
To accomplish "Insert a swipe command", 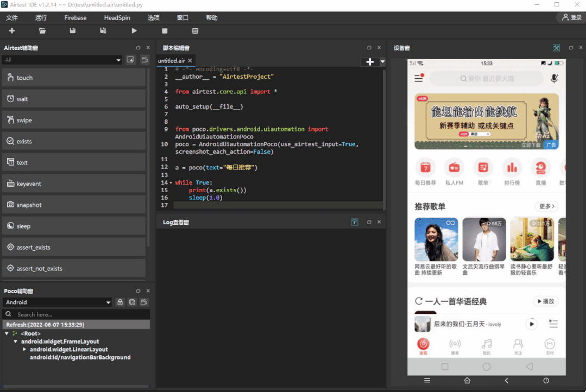I will pos(74,120).
